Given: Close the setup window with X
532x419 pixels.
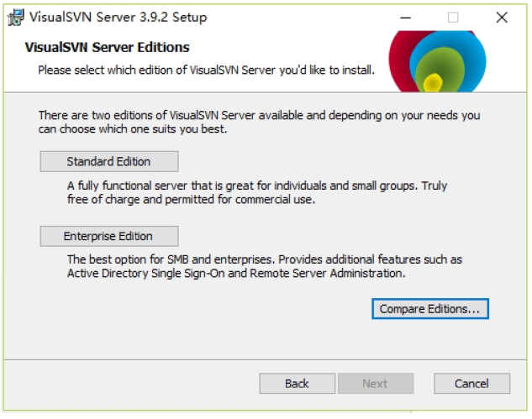Looking at the screenshot, I should pos(502,18).
